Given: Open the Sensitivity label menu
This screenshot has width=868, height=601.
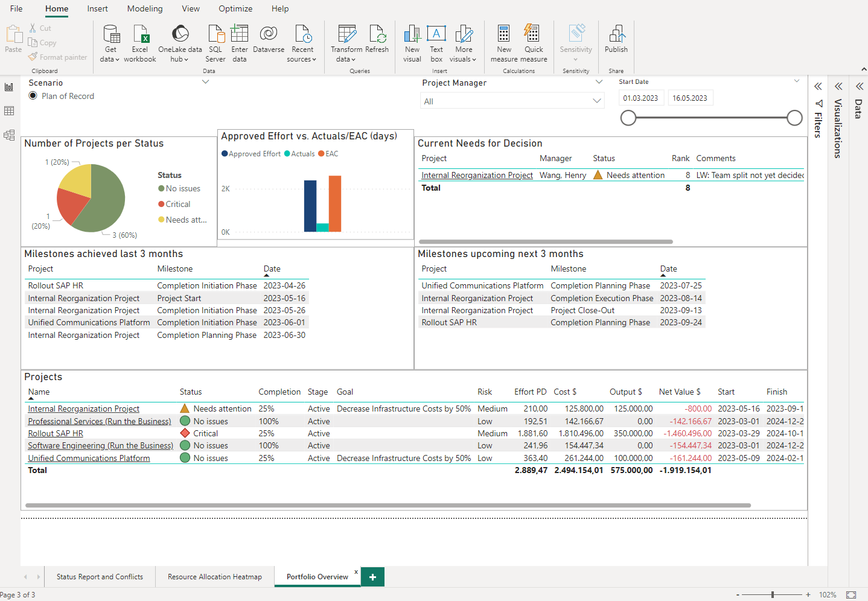Looking at the screenshot, I should coord(576,43).
